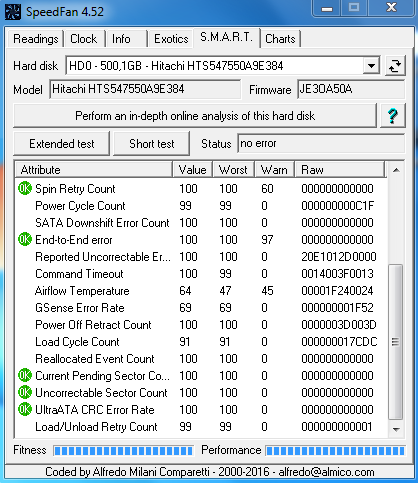Image resolution: width=418 pixels, height=483 pixels.
Task: Click Uncorrectable Sector Count attribute name
Action: point(101,393)
